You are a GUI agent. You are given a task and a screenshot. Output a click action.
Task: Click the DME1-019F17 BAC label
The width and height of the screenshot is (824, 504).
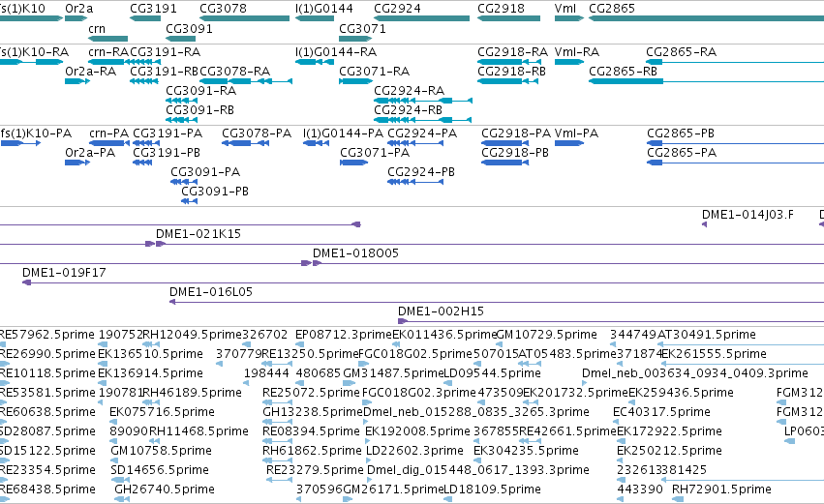pos(64,273)
